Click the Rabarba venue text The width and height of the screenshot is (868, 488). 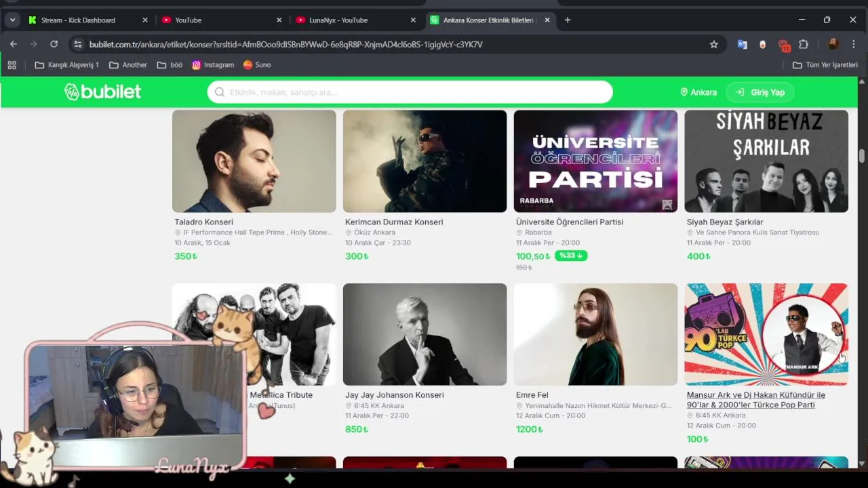(538, 232)
